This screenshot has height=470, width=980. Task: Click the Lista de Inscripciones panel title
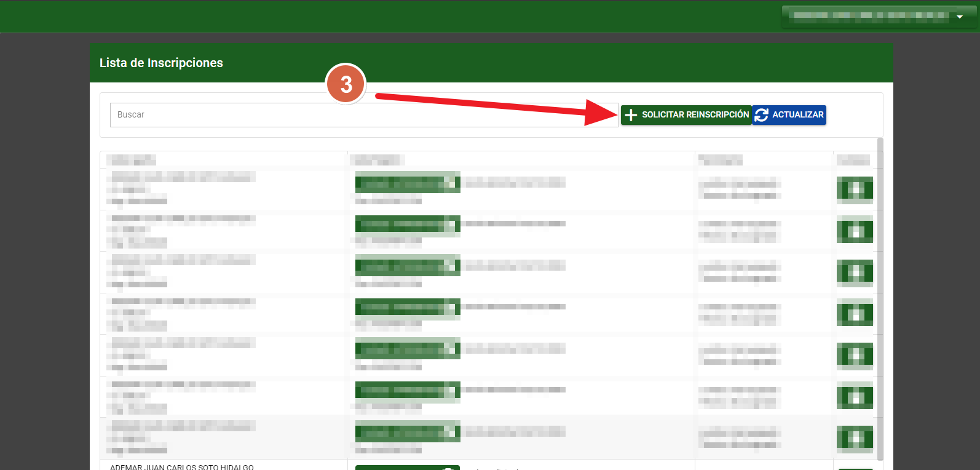[161, 63]
